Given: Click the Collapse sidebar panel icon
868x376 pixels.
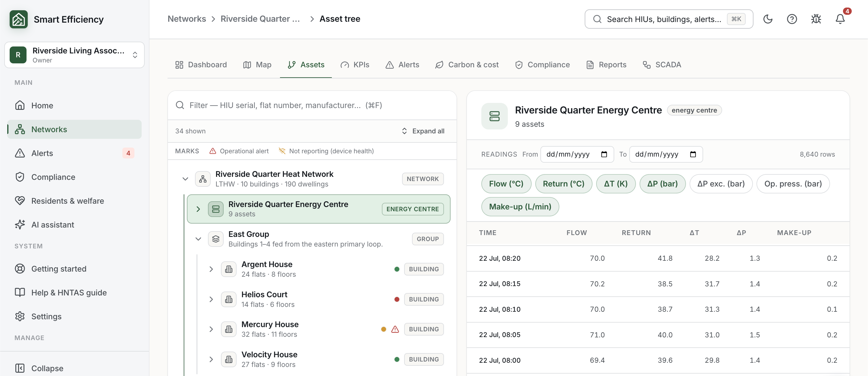Looking at the screenshot, I should tap(20, 368).
